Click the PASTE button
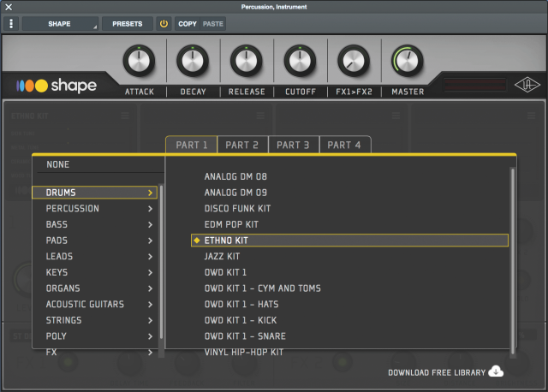The height and width of the screenshot is (392, 548). point(213,24)
